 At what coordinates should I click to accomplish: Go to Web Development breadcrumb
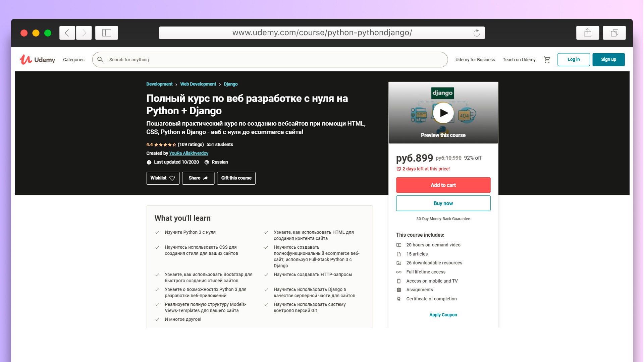coord(198,84)
